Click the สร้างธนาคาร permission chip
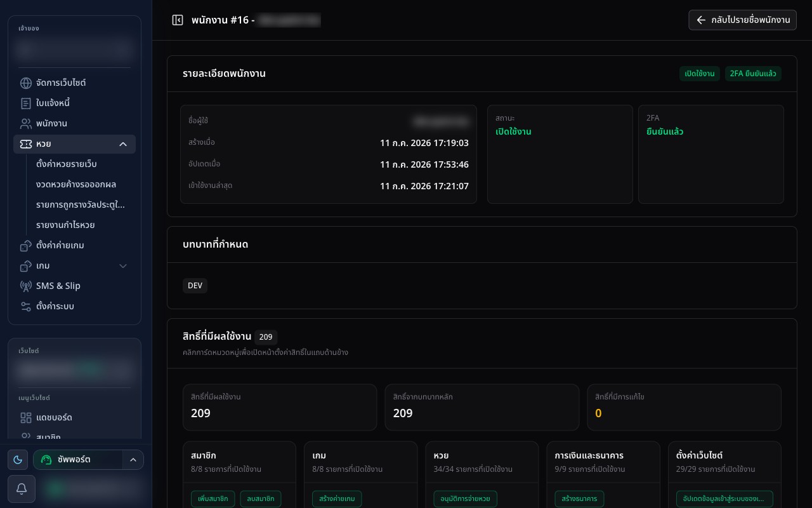812x508 pixels. click(x=579, y=499)
